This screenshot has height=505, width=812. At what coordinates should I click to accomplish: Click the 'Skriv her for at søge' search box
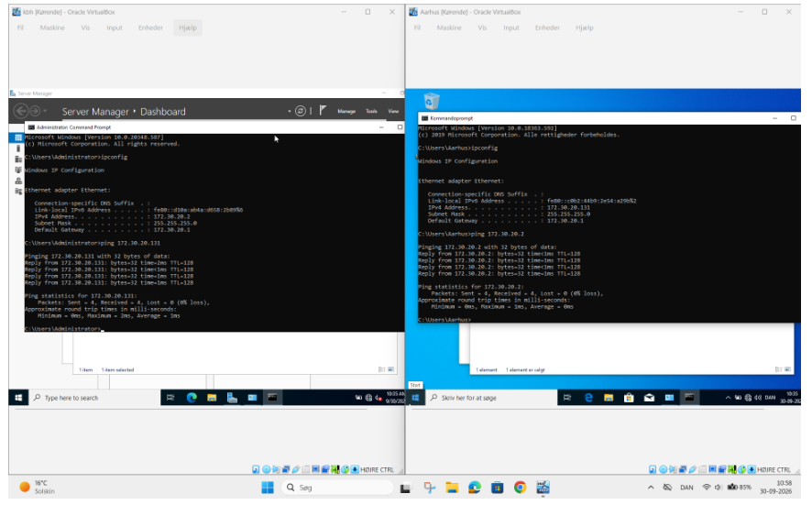click(x=491, y=398)
